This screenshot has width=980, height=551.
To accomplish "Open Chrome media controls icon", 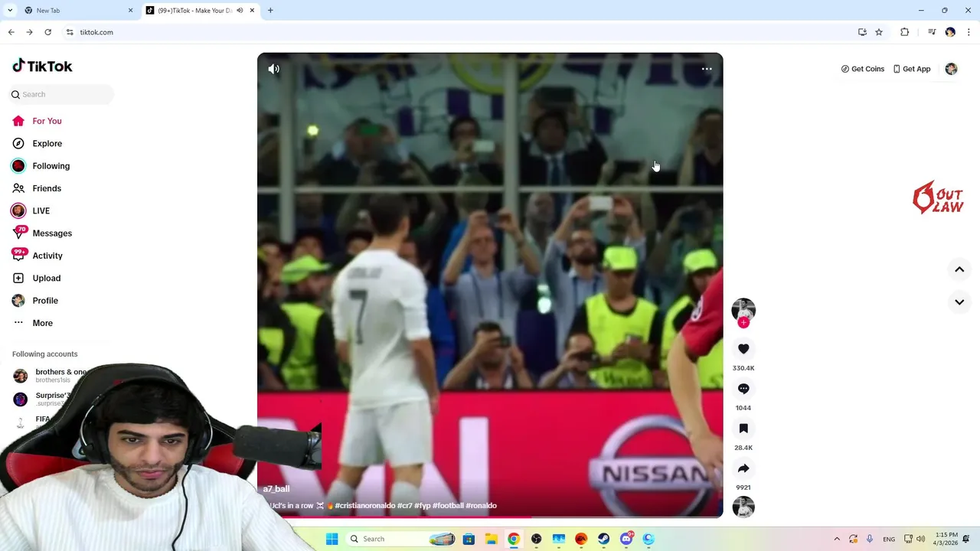I will (932, 32).
